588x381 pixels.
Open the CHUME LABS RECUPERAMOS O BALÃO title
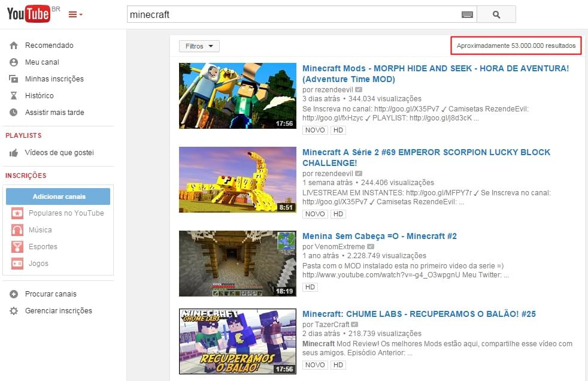coord(419,315)
